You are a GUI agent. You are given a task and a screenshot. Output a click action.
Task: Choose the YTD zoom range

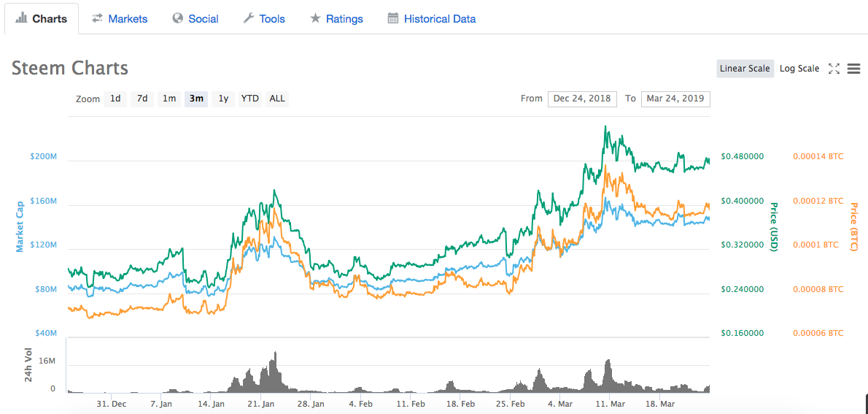pyautogui.click(x=249, y=99)
